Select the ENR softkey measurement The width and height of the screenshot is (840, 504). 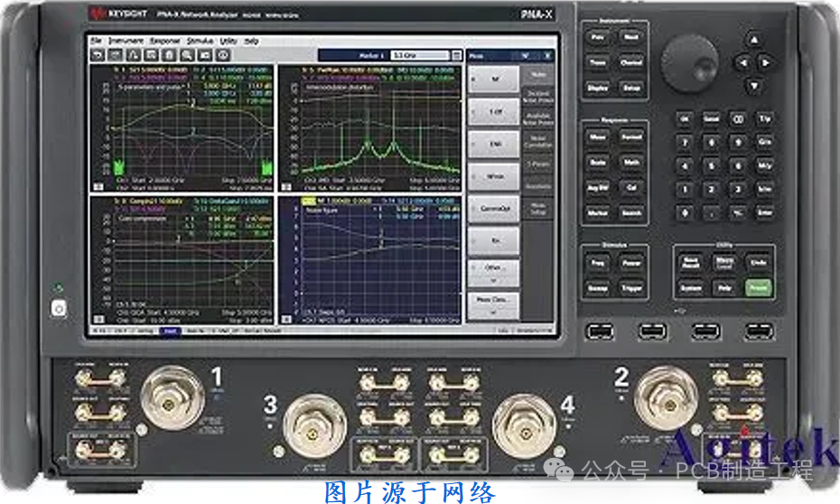coord(493,144)
